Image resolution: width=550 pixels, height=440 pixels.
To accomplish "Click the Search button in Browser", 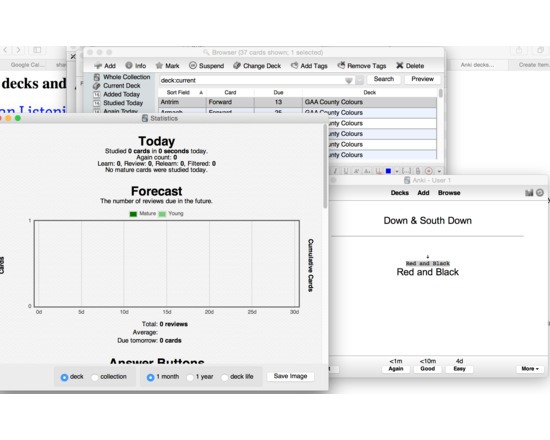I will coord(384,79).
